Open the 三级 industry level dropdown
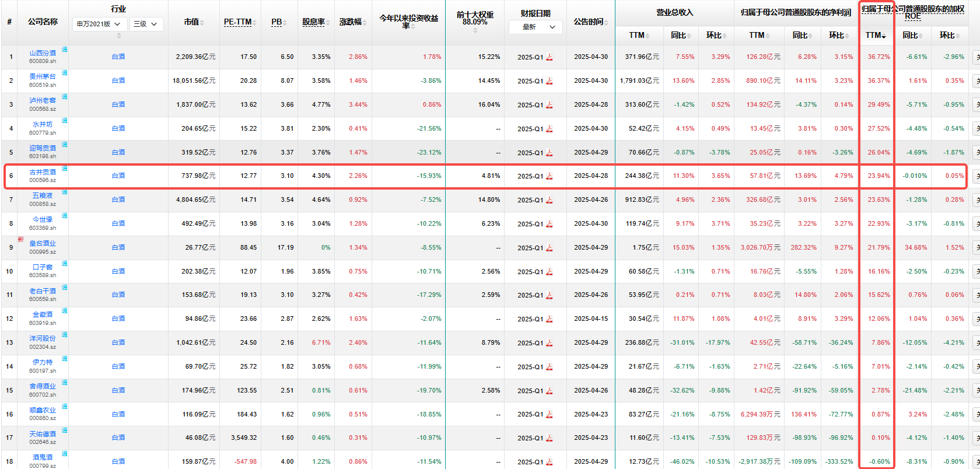Screen dimensions: 980x469 click(x=146, y=24)
